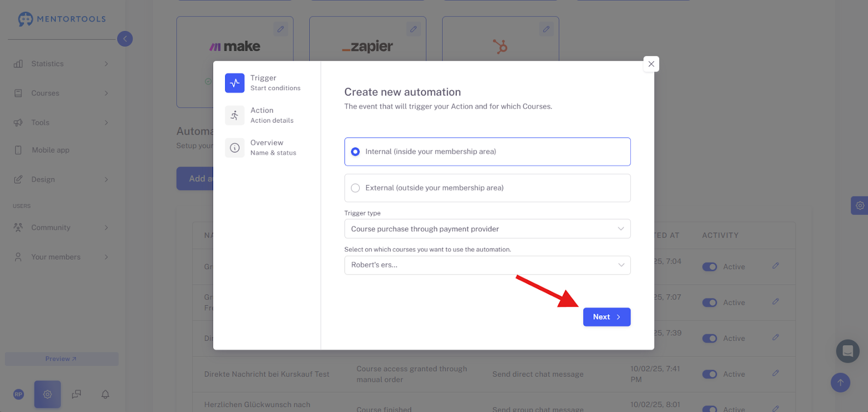The image size is (868, 412).
Task: Expand the Statistics sidebar menu
Action: click(x=61, y=64)
